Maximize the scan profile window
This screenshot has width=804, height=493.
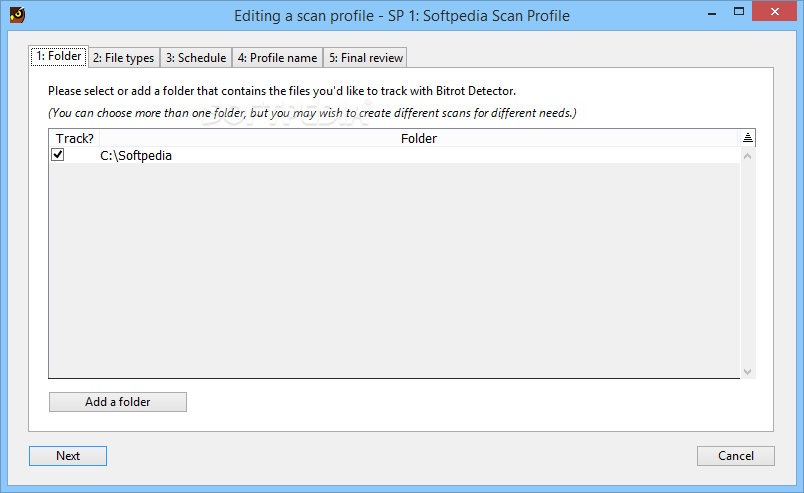pyautogui.click(x=738, y=12)
